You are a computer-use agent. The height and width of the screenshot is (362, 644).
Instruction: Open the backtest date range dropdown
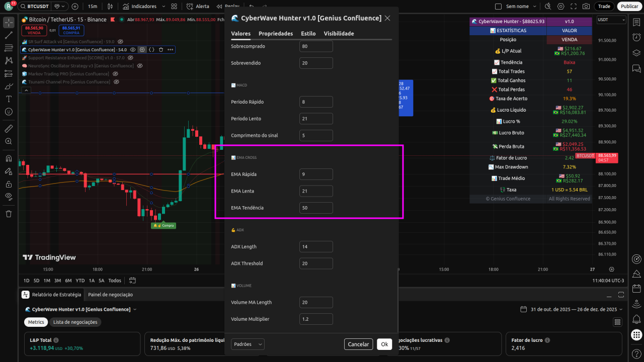(572, 309)
